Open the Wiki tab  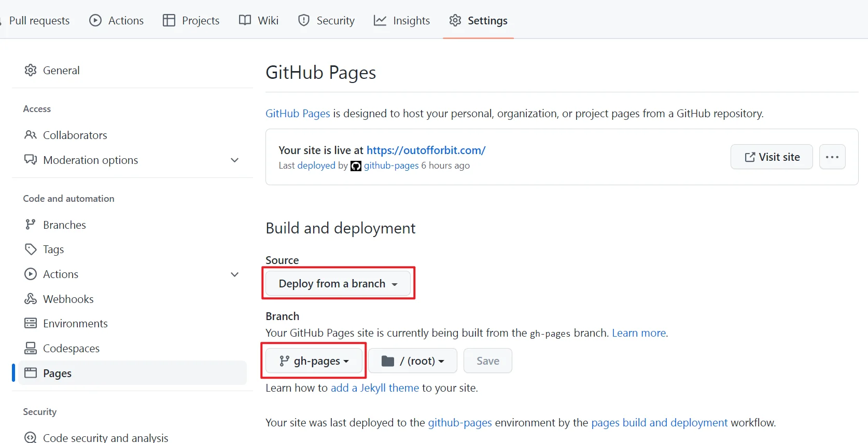pos(259,20)
